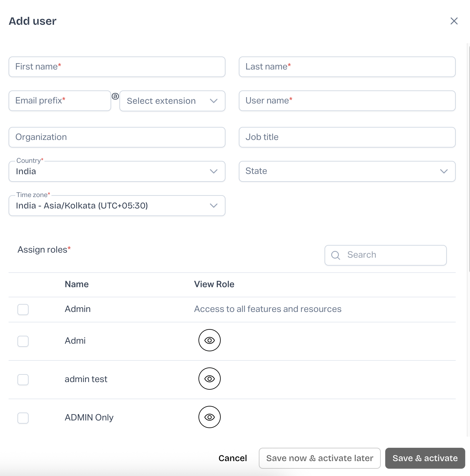This screenshot has width=470, height=476.
Task: Close the Add user dialog
Action: [454, 21]
